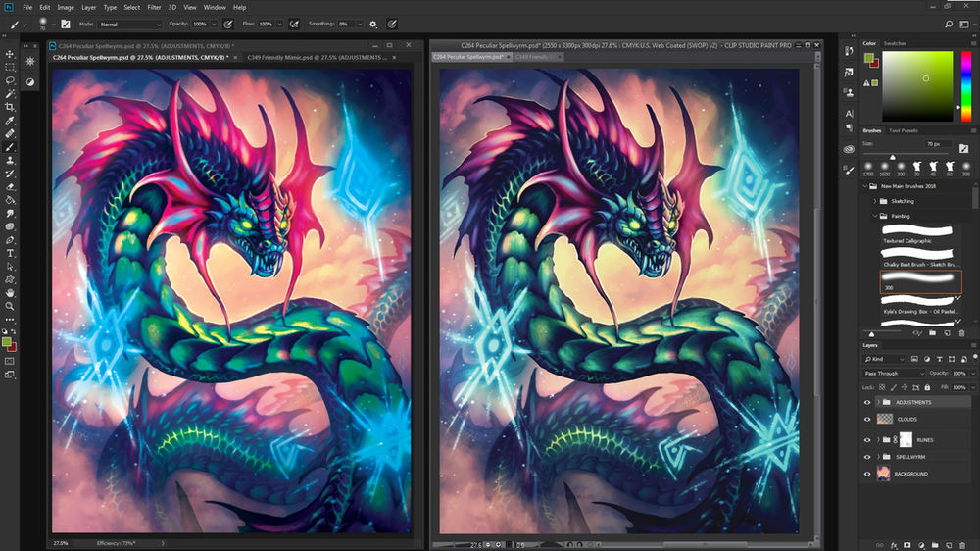This screenshot has width=980, height=551.
Task: Open the layer Kind filter dropdown
Action: [x=884, y=359]
